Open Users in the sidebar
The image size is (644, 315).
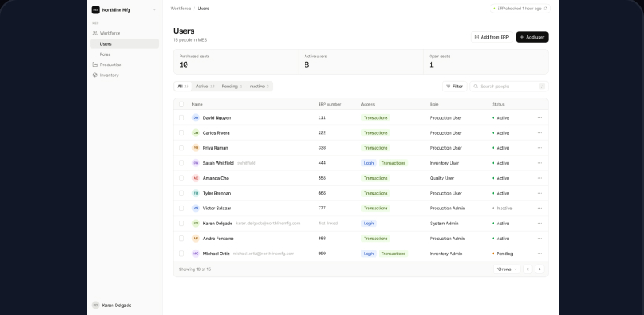click(124, 44)
